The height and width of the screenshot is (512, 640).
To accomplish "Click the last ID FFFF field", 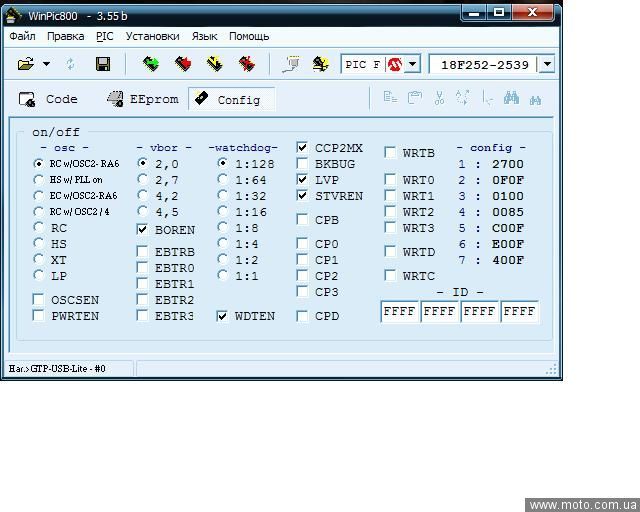I will tap(519, 312).
